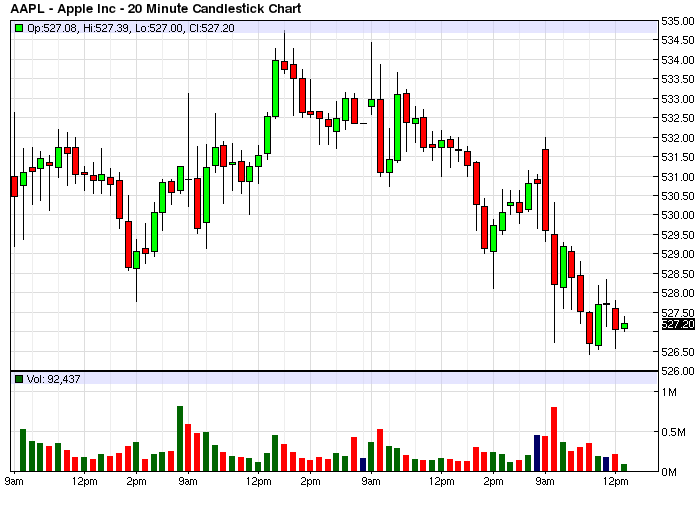The height and width of the screenshot is (512, 700).
Task: Select the 535.00 price axis label
Action: point(677,21)
